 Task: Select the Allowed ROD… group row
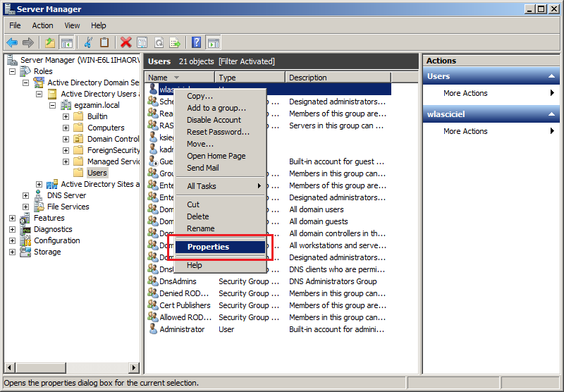tap(268, 317)
